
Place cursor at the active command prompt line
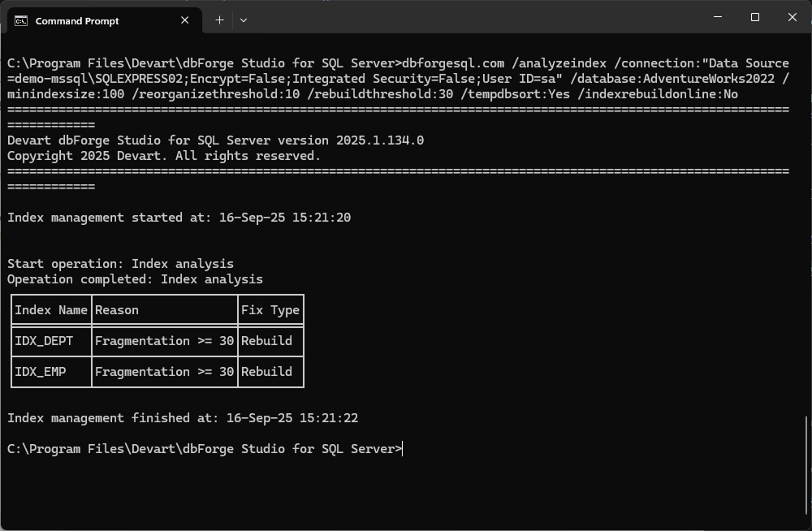404,448
